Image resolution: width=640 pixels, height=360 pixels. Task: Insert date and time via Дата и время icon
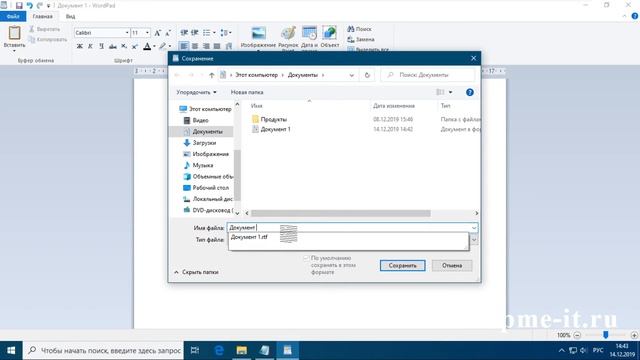pos(309,33)
